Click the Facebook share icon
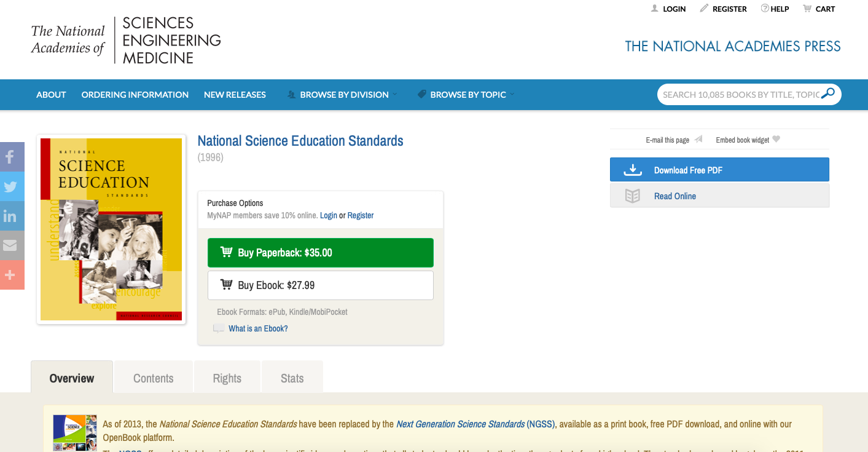 click(10, 157)
